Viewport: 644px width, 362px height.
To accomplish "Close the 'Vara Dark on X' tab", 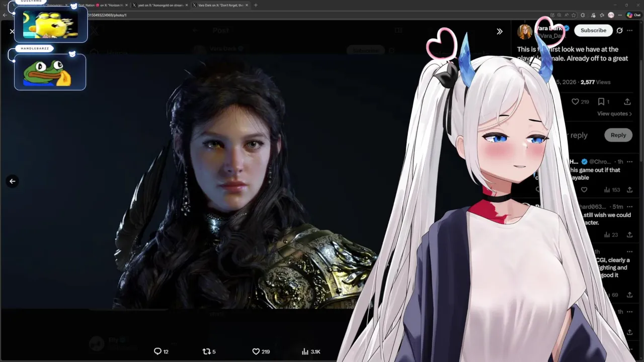I will 247,5.
